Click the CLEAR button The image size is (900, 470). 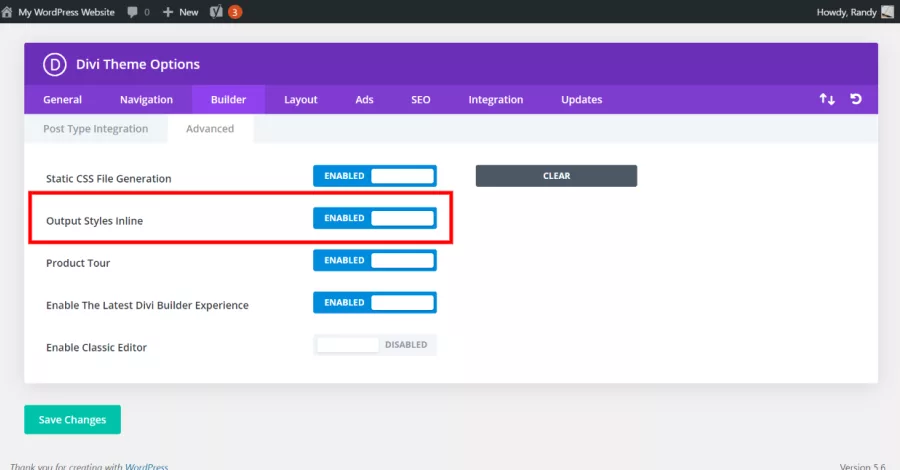556,176
